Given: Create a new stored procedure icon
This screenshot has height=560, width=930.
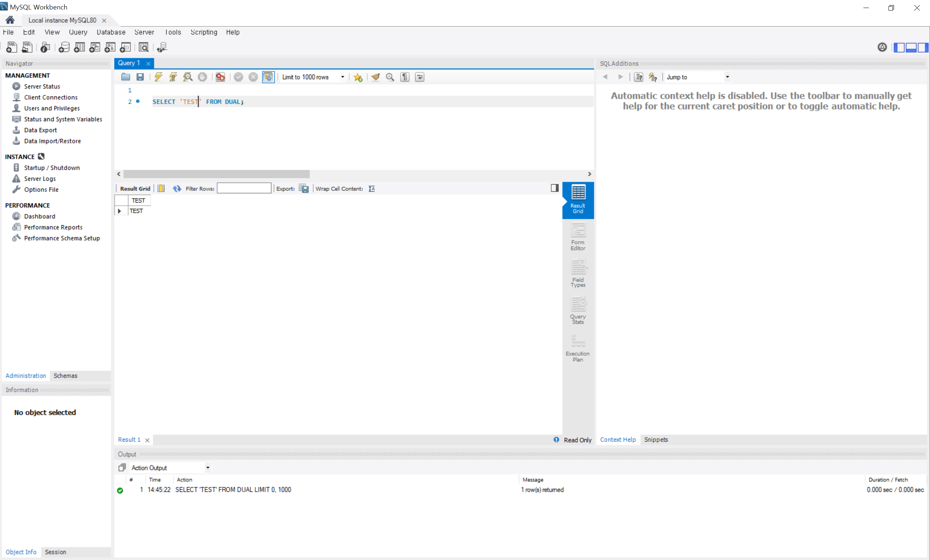Looking at the screenshot, I should click(x=110, y=47).
